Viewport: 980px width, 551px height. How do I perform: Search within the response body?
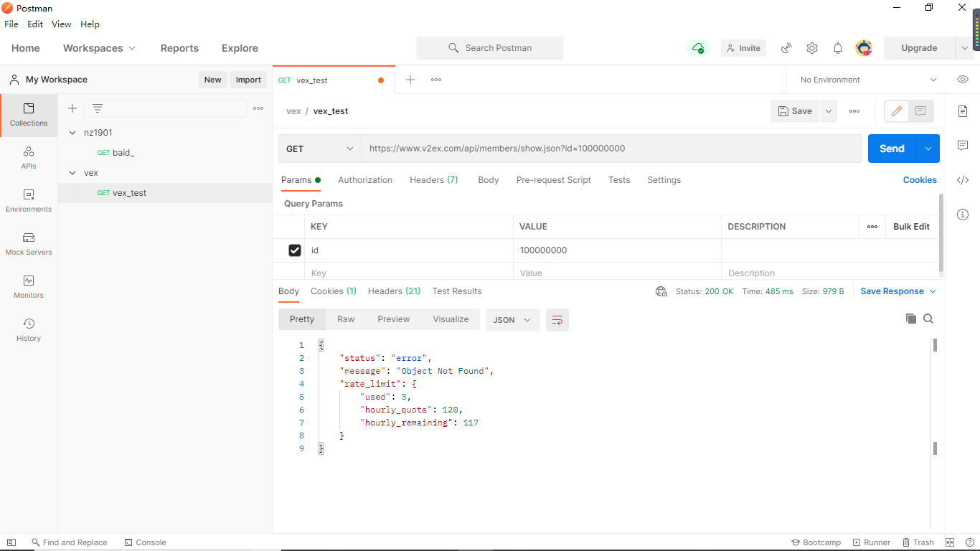[928, 319]
